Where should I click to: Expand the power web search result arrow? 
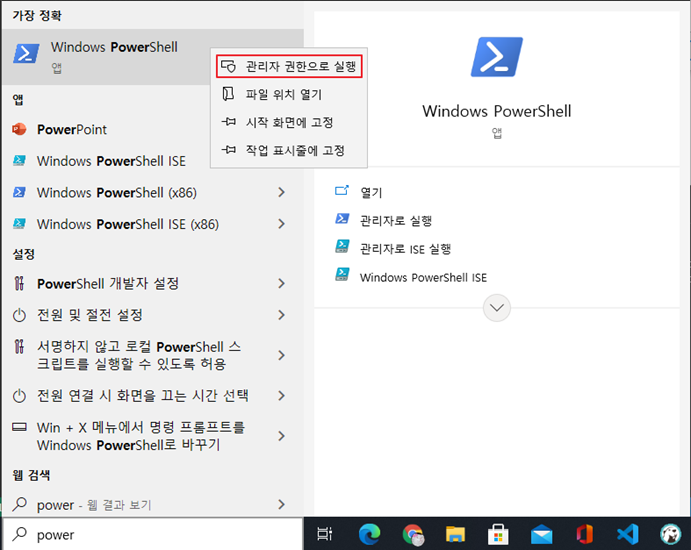click(281, 504)
